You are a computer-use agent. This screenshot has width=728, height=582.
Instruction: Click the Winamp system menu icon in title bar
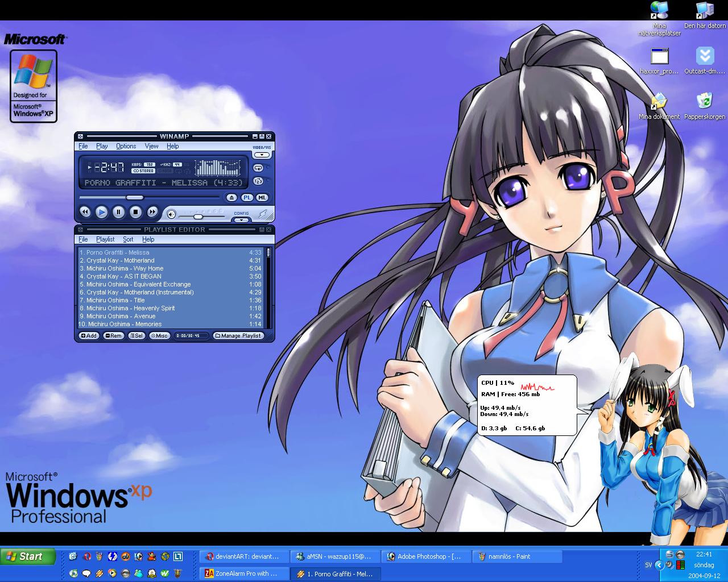81,136
